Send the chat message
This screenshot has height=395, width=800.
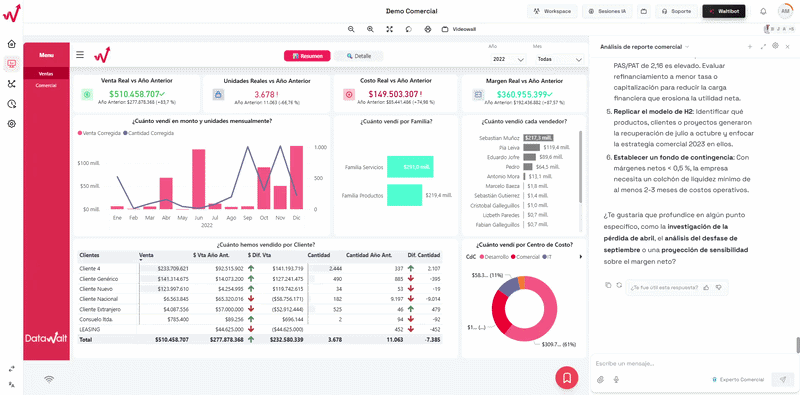782,379
